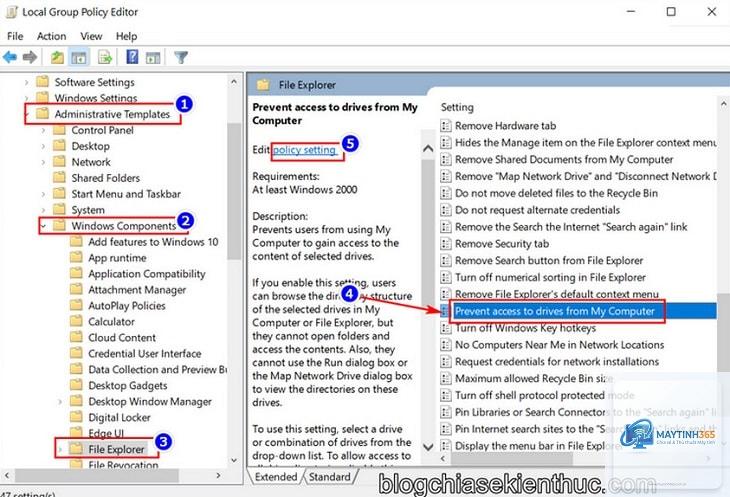The image size is (730, 497).
Task: Select Remove Shared Documents from My Computer
Action: point(564,159)
